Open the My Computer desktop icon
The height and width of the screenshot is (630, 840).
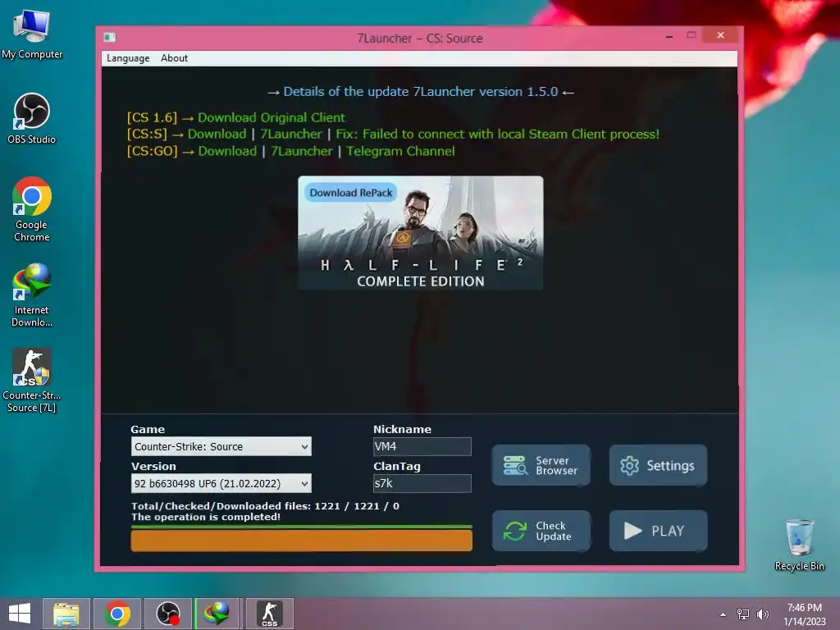click(x=32, y=33)
